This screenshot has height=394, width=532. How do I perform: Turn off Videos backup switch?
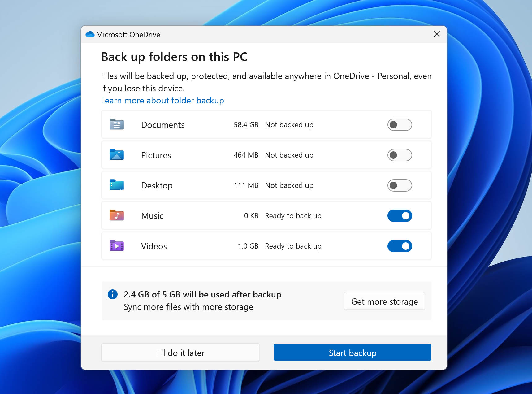coord(400,246)
